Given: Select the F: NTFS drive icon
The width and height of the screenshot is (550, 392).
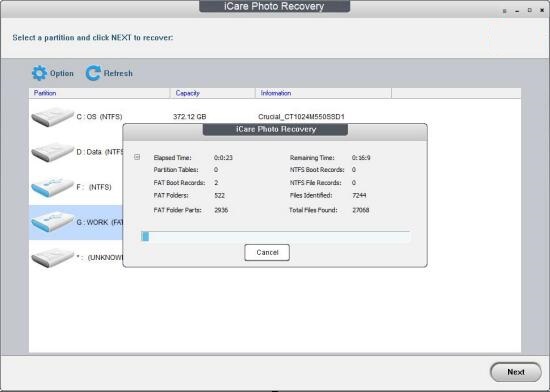Looking at the screenshot, I should (x=52, y=187).
